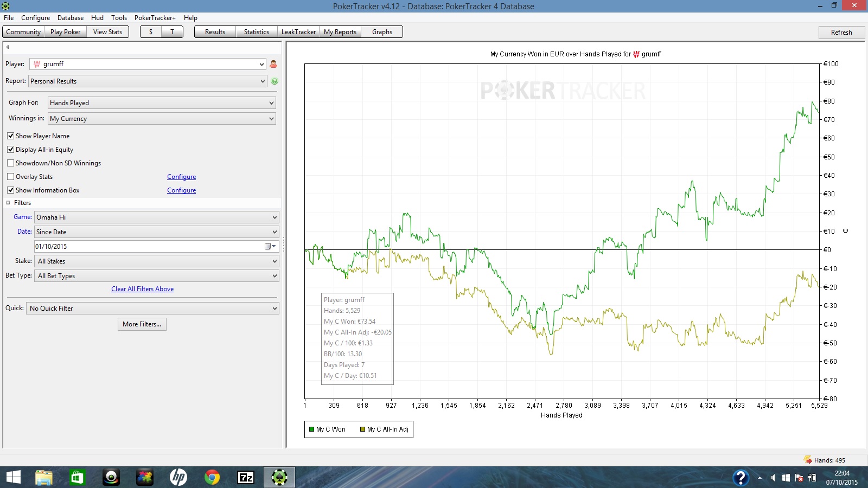Viewport: 868px width, 488px height.
Task: Switch to the Graphs tab
Action: [382, 32]
